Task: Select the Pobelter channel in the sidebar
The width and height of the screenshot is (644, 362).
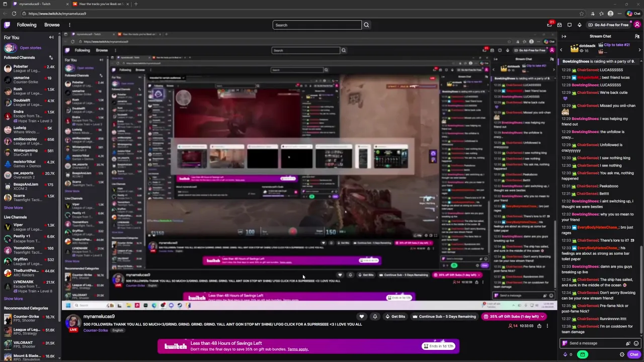Action: click(x=29, y=68)
